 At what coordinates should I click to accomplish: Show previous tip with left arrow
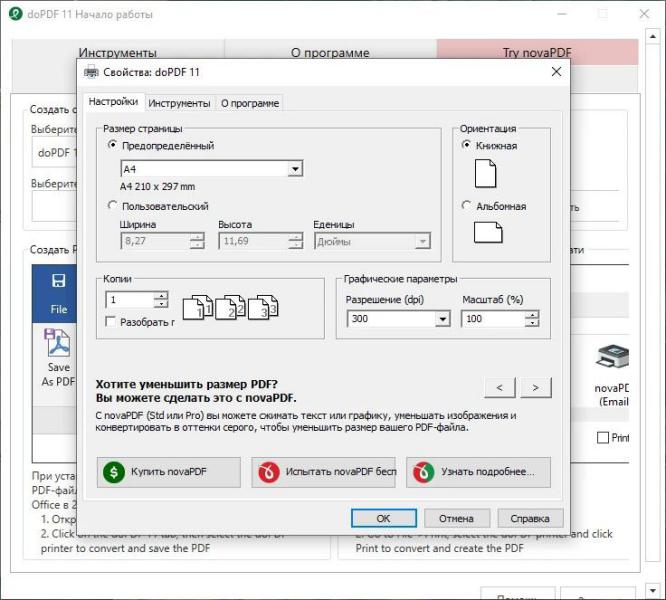pos(500,387)
